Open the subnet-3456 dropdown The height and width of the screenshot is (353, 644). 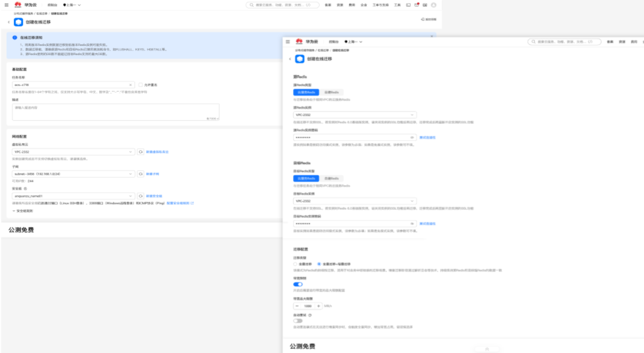click(73, 174)
